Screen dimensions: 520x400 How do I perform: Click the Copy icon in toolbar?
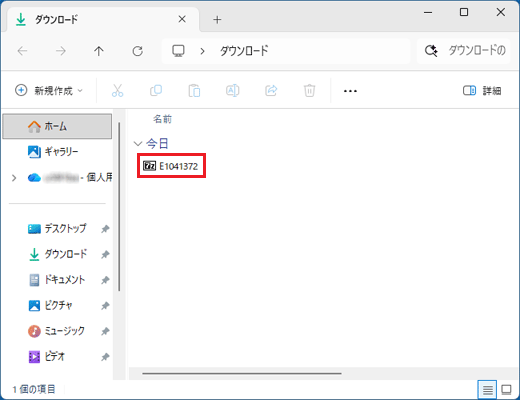point(156,90)
